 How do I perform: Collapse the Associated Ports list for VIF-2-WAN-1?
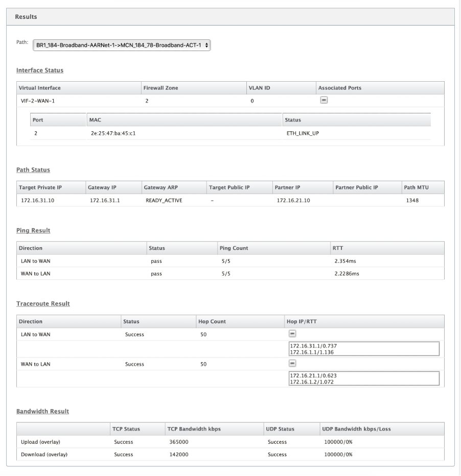(324, 100)
